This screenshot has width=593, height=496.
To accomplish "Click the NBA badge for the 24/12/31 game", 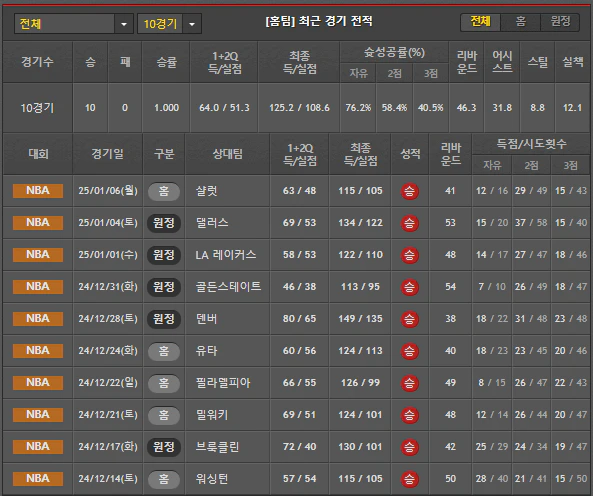I will tap(38, 287).
